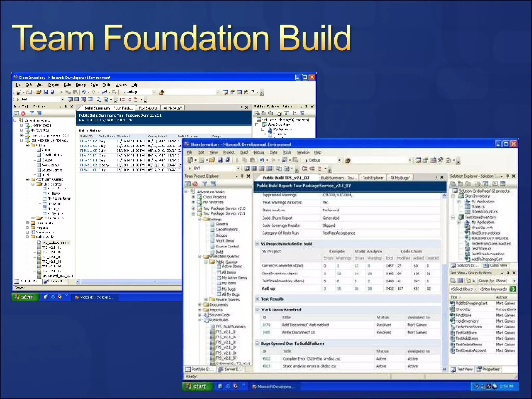Click the Find in Files binoculars icon
Image resolution: width=532 pixels, height=399 pixels.
click(348, 161)
